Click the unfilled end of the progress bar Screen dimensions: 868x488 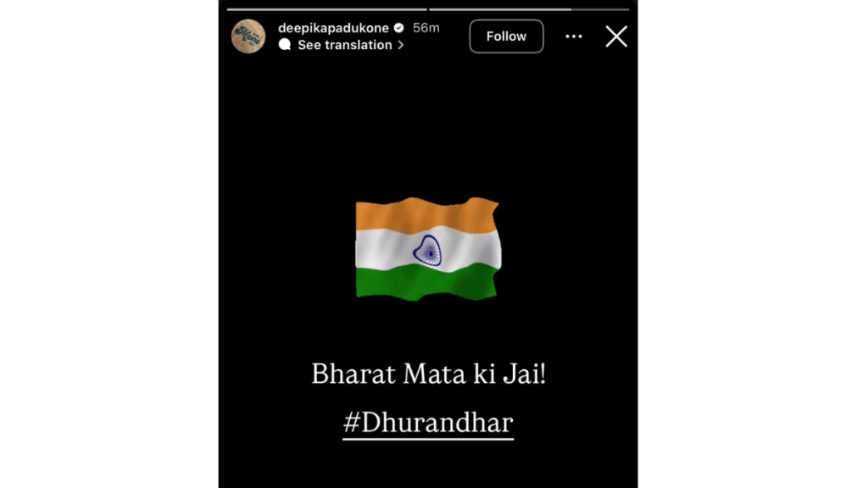coord(600,9)
